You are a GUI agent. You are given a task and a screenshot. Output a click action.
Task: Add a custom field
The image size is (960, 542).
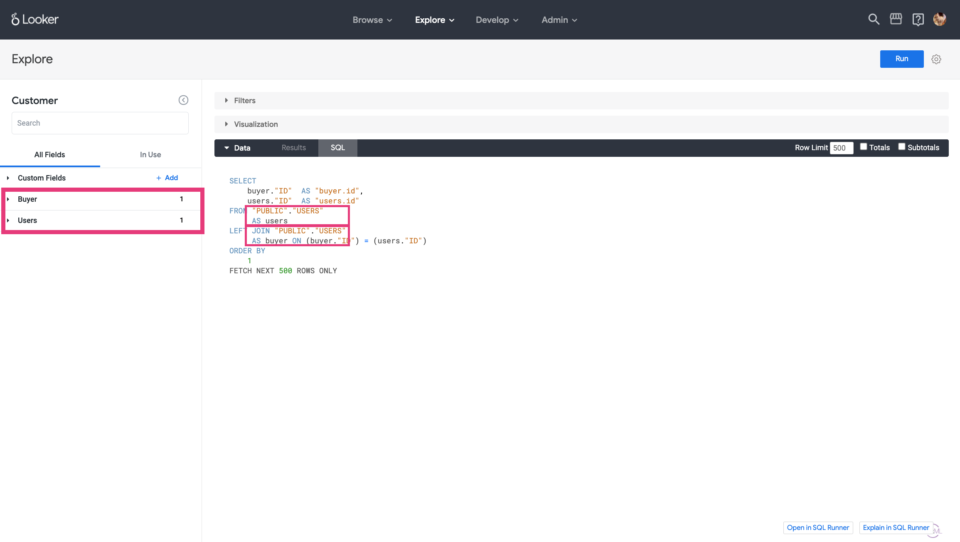pos(167,178)
